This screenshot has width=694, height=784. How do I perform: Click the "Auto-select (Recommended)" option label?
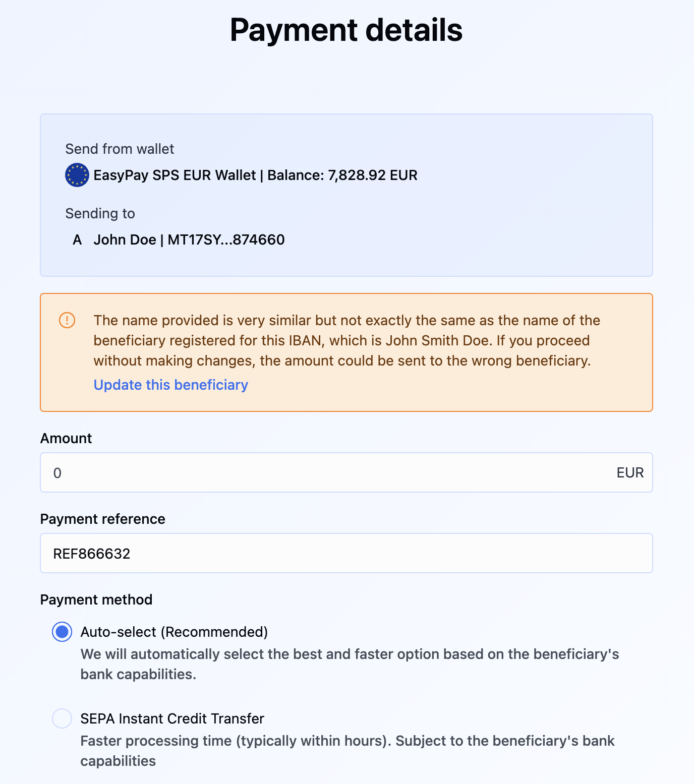(174, 632)
